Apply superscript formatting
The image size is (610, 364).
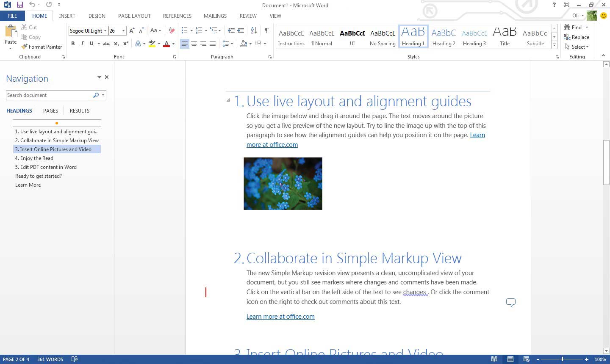(x=126, y=44)
